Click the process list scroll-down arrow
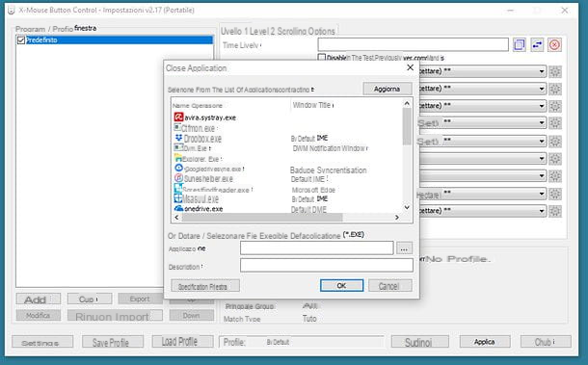This screenshot has width=588, height=365. (407, 207)
